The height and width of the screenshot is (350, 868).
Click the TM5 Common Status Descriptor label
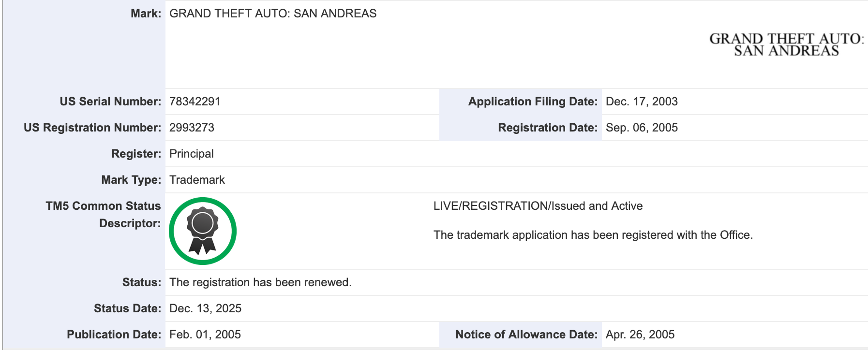pyautogui.click(x=103, y=215)
